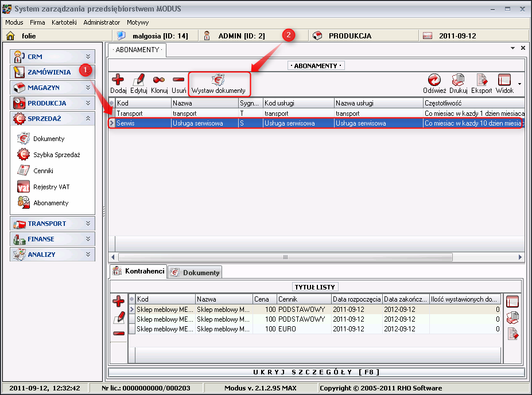Click the Eksport icon
The width and height of the screenshot is (532, 395).
coord(481,80)
